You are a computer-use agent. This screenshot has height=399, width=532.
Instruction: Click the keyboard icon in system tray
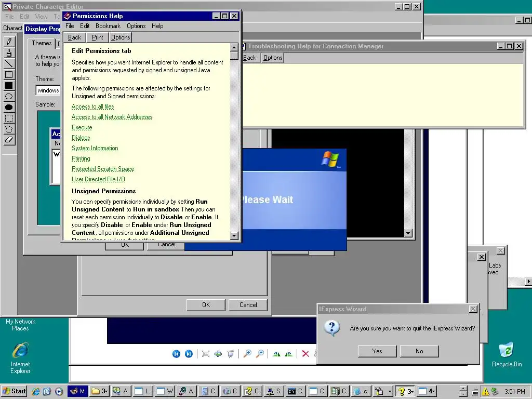pos(475,392)
